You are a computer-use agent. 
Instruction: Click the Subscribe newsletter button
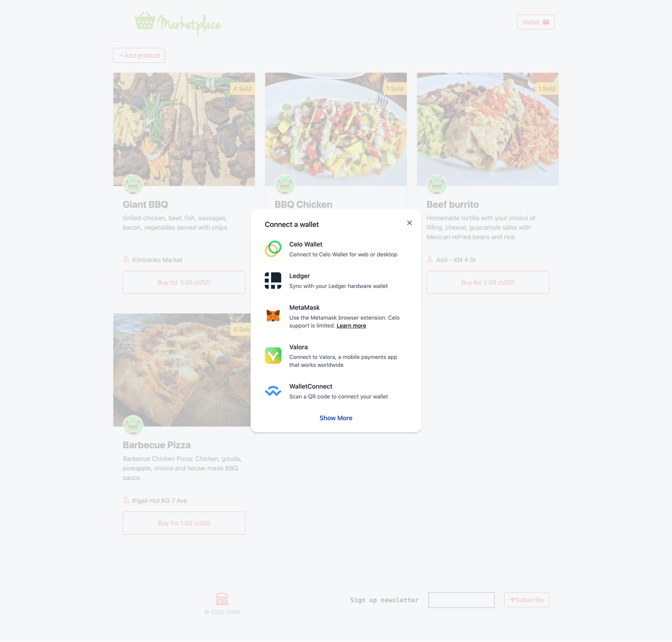[x=526, y=600]
